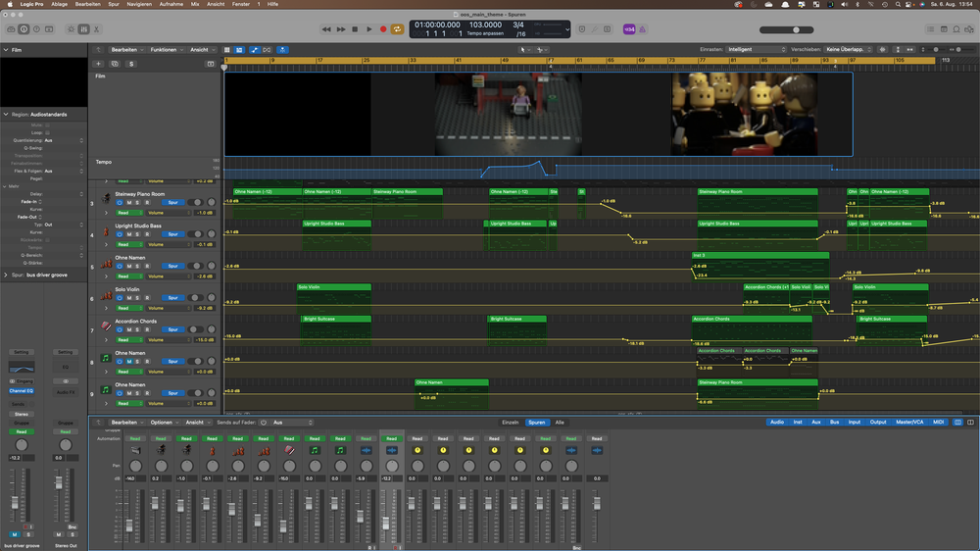Open the Mix menu

(x=195, y=4)
